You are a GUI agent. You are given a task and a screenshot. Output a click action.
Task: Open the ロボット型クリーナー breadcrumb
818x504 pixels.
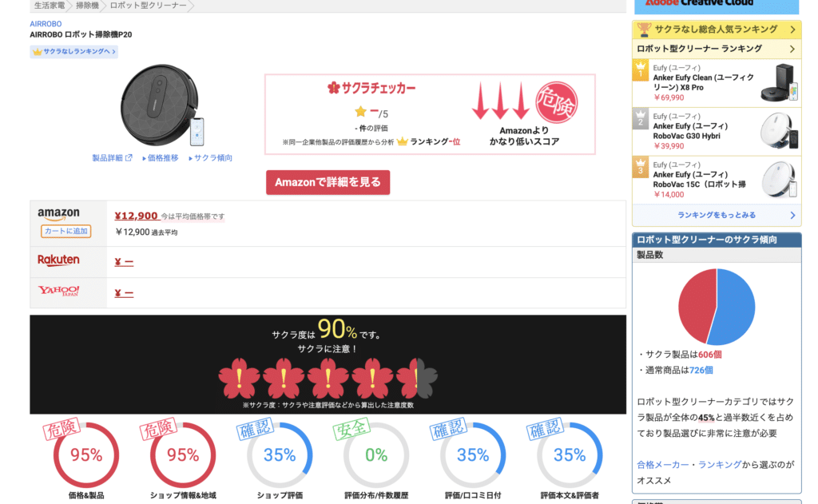click(148, 6)
